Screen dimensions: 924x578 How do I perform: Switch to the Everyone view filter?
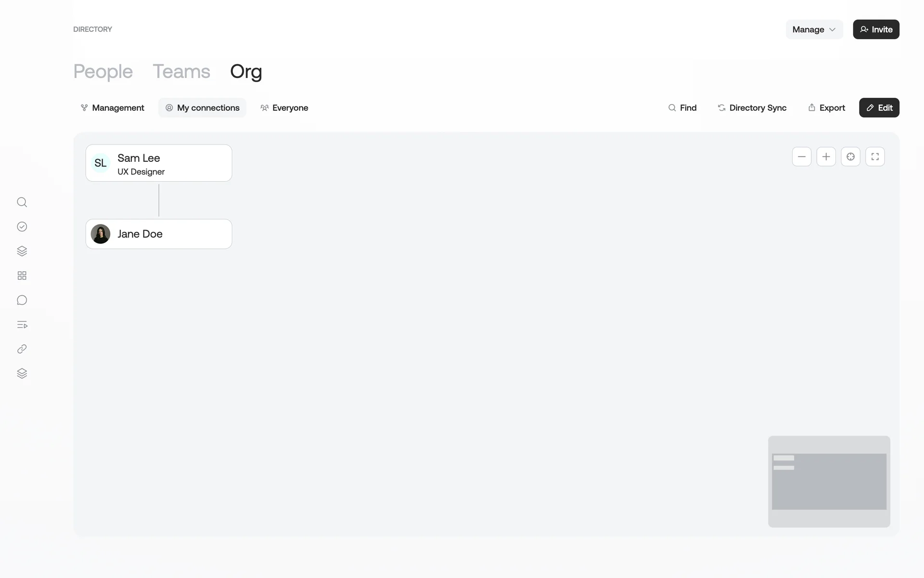(x=284, y=108)
